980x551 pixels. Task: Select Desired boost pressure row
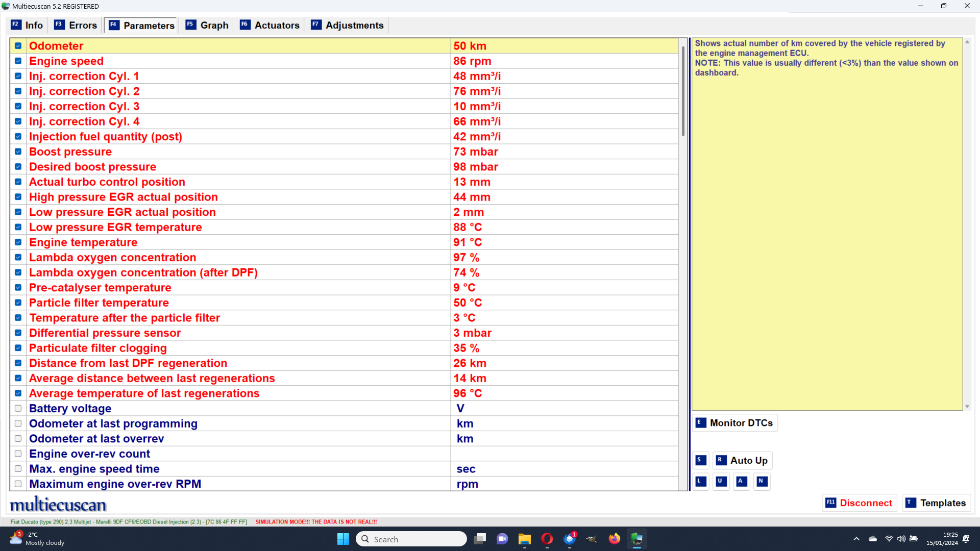(344, 167)
